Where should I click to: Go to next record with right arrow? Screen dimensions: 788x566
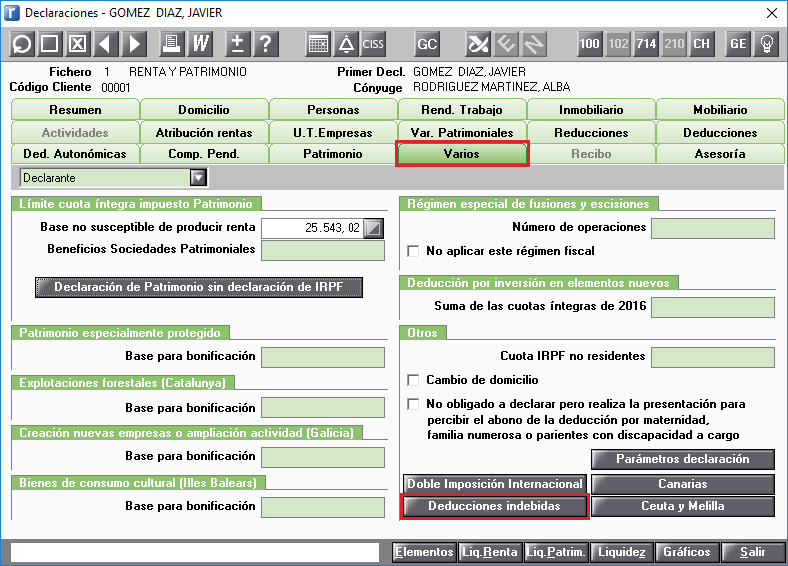click(x=134, y=44)
